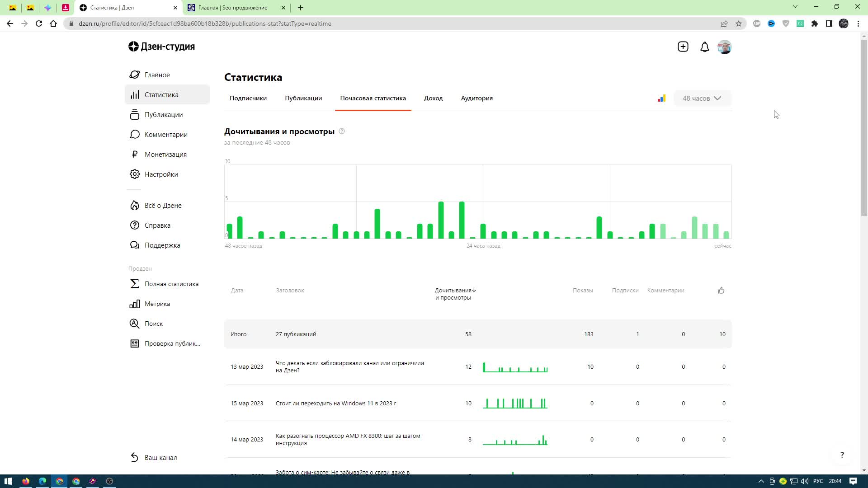Click floating question mark help button

coord(842,455)
